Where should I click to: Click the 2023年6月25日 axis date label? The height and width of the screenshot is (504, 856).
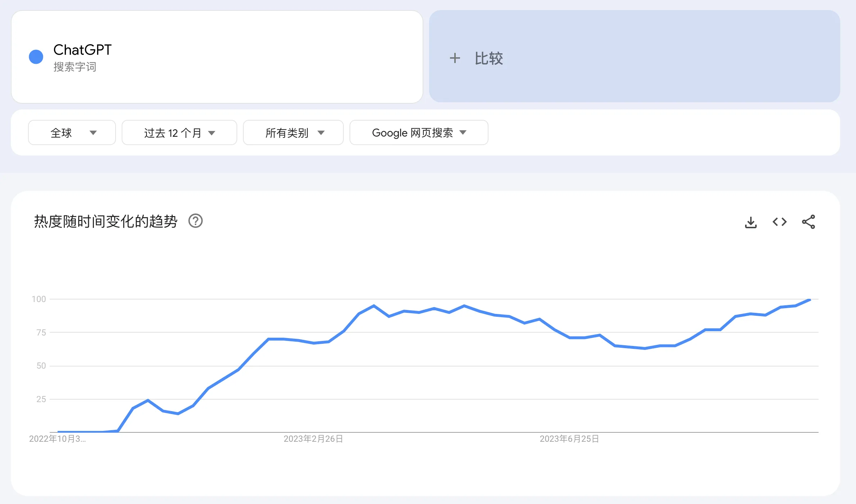(569, 439)
